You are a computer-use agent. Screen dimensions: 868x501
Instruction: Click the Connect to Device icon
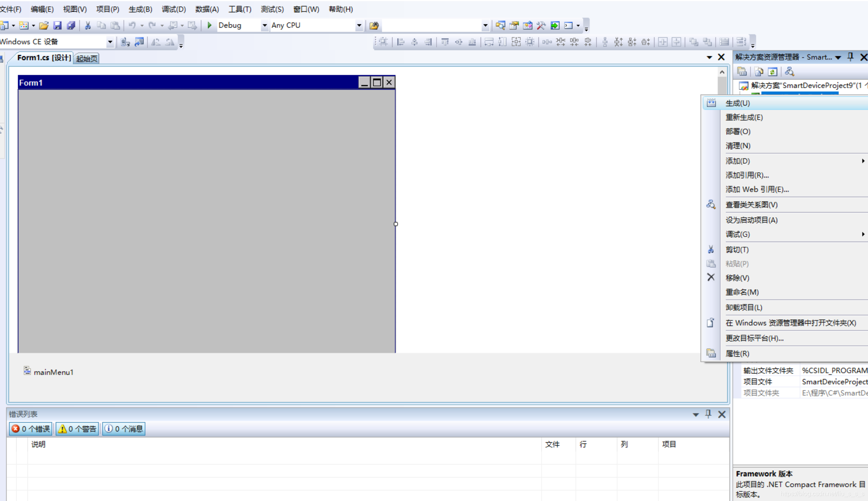tap(125, 42)
